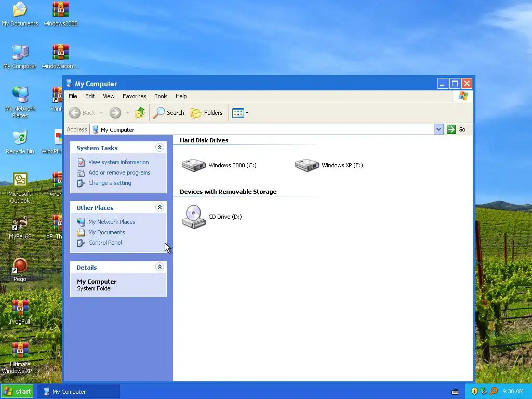
Task: Open the Address bar dropdown arrow
Action: coord(438,129)
